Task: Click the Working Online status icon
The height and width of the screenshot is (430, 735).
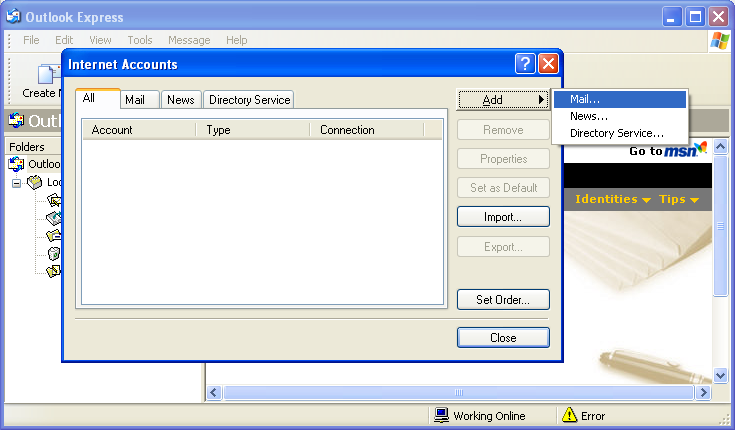Action: [x=441, y=415]
